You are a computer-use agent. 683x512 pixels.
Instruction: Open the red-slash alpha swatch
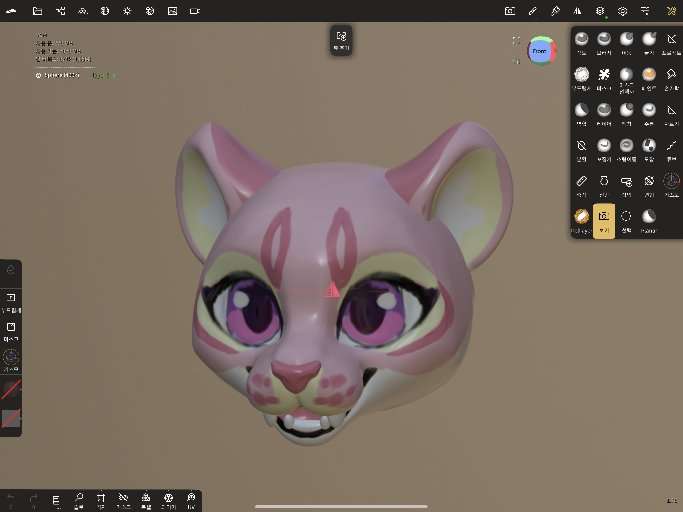point(11,390)
